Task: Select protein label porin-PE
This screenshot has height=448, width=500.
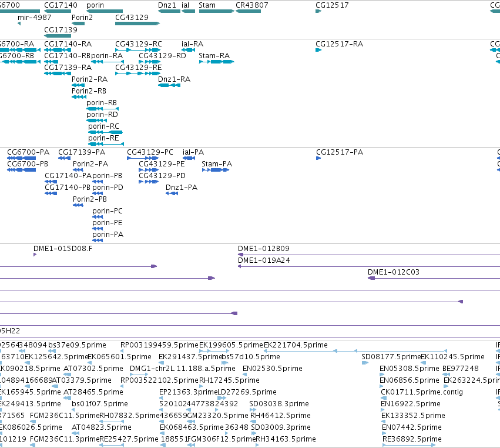Action: (108, 223)
